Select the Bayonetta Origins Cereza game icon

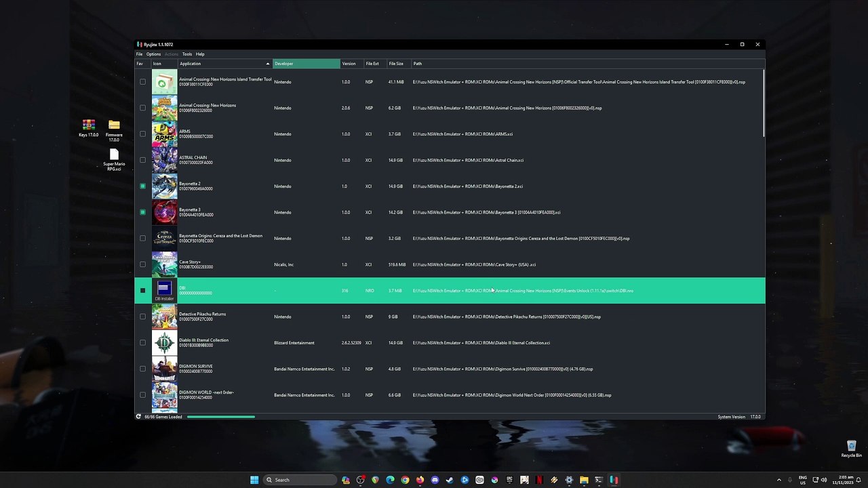point(164,239)
